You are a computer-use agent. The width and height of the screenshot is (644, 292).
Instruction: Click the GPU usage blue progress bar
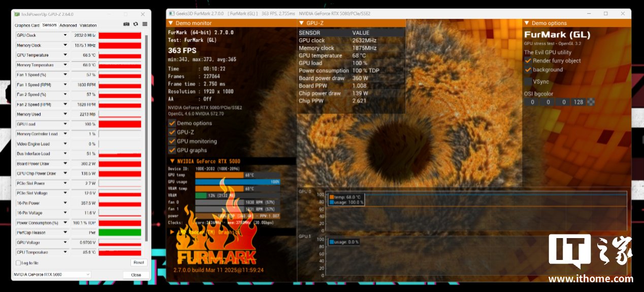coord(238,182)
